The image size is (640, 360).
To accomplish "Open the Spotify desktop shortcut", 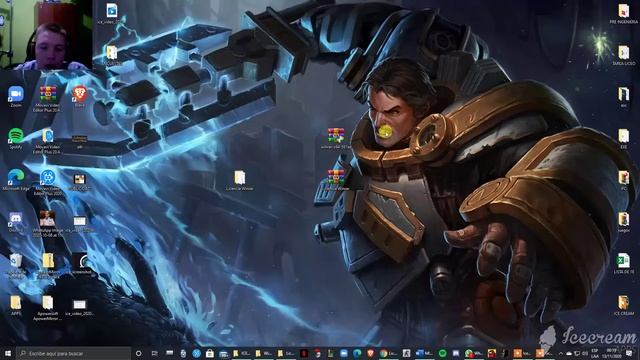I will 16,138.
